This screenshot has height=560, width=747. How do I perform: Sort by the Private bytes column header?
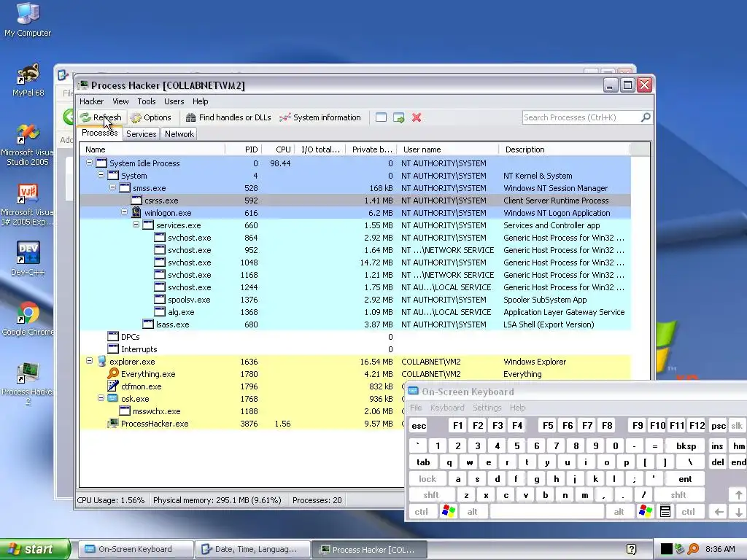tap(371, 149)
